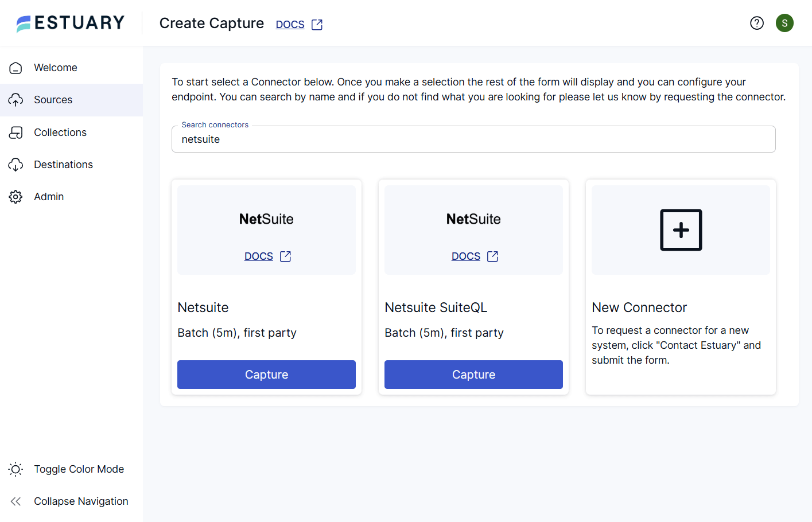Open header DOCS link
The image size is (812, 522).
[290, 25]
